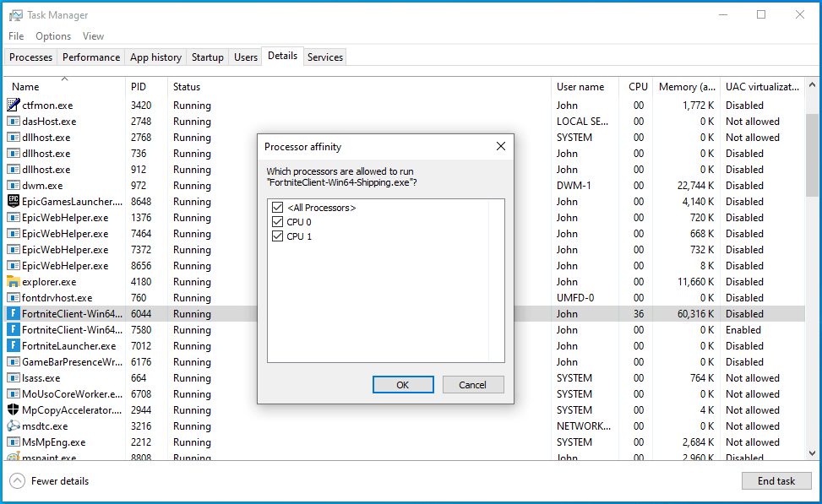Sort by UAC virtualization column header
This screenshot has height=504, width=822.
point(762,86)
